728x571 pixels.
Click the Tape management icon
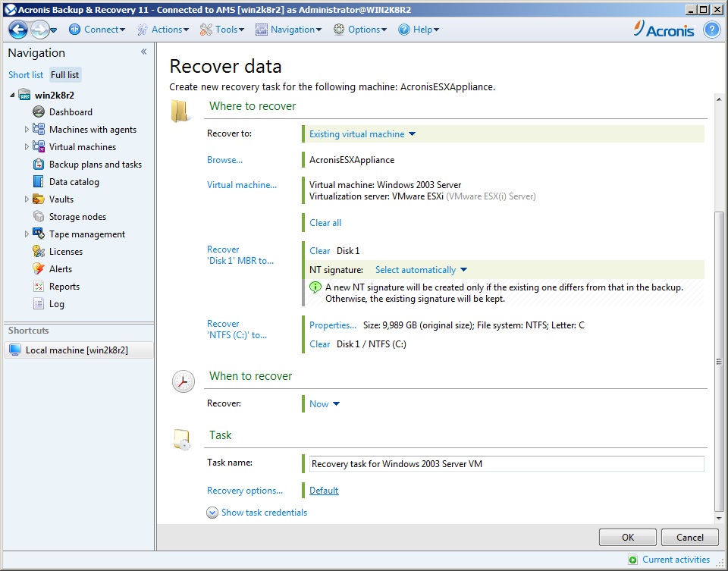point(39,234)
